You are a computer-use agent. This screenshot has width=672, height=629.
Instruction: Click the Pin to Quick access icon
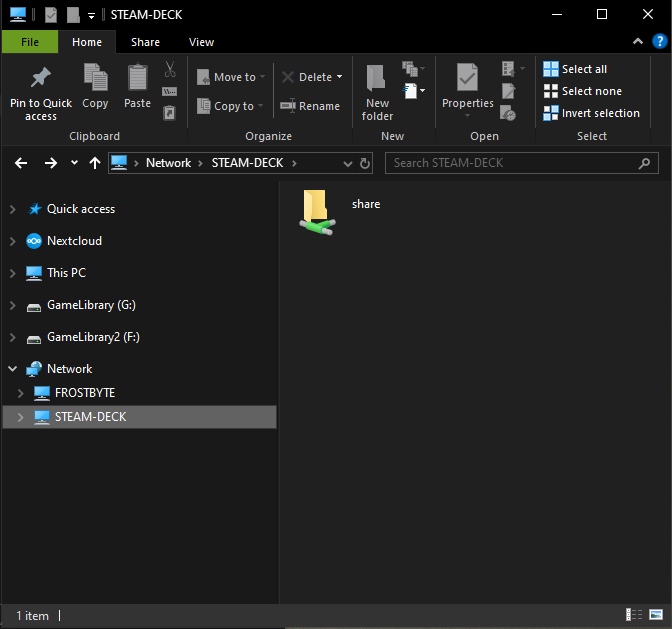(x=40, y=80)
